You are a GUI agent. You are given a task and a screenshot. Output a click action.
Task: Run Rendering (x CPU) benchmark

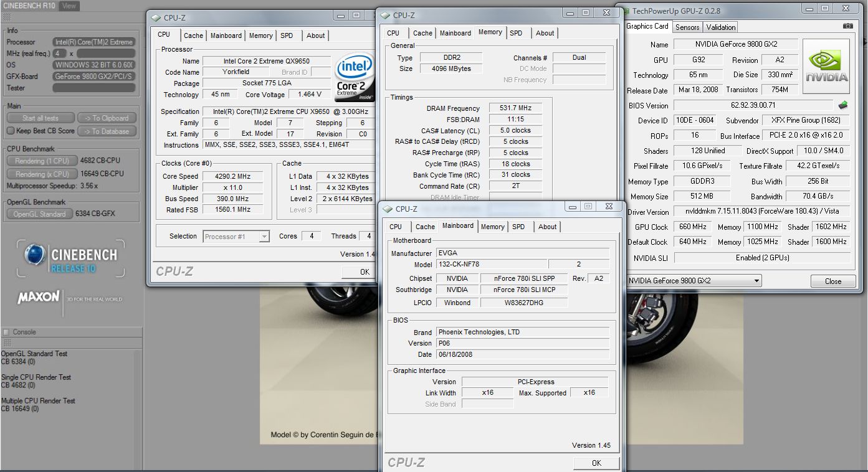click(x=42, y=174)
